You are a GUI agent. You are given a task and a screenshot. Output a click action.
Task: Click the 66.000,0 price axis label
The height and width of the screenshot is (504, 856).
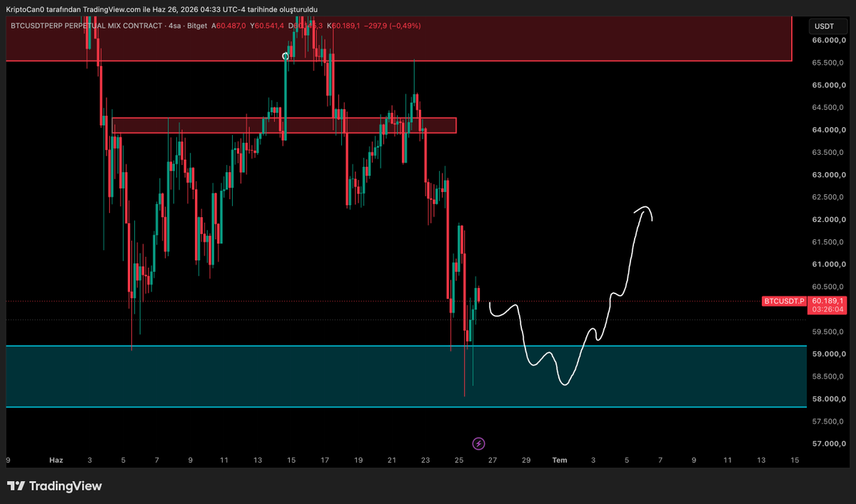(x=829, y=40)
